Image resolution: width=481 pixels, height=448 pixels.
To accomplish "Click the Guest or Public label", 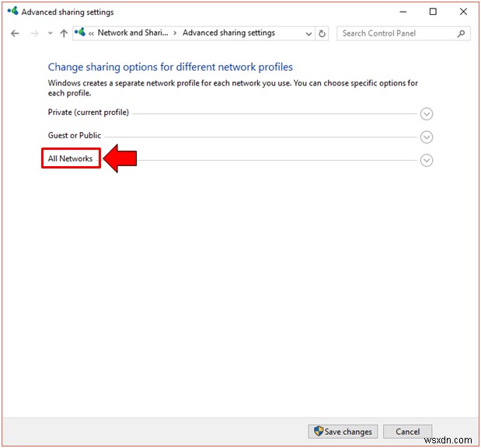I will [x=75, y=135].
